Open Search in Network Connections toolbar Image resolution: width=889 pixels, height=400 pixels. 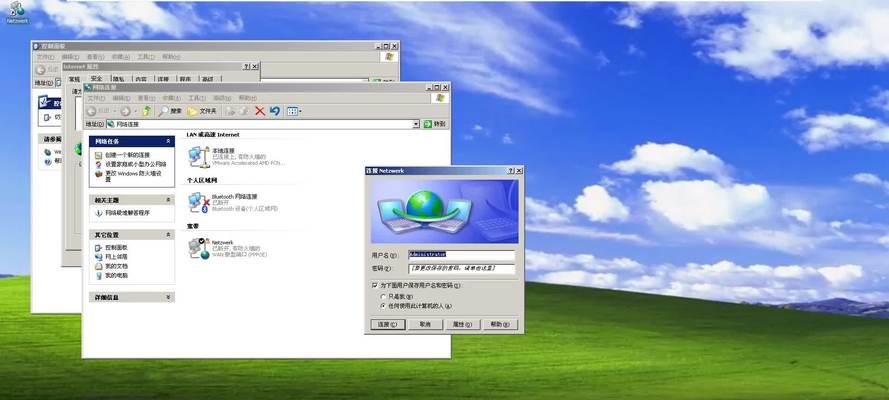point(170,111)
